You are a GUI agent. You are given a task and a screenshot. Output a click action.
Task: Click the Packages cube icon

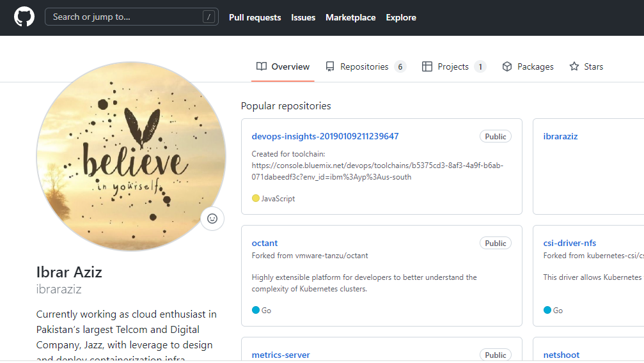pos(507,66)
